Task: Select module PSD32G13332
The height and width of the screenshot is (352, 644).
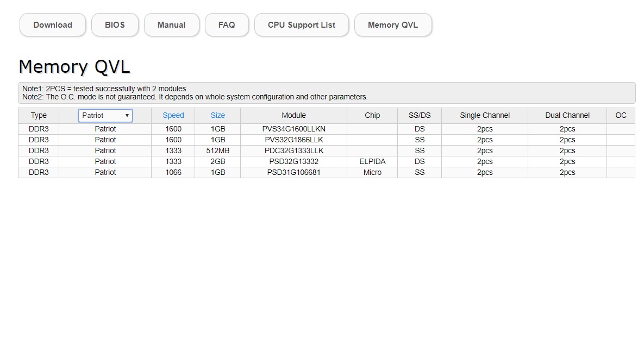Action: (x=293, y=161)
